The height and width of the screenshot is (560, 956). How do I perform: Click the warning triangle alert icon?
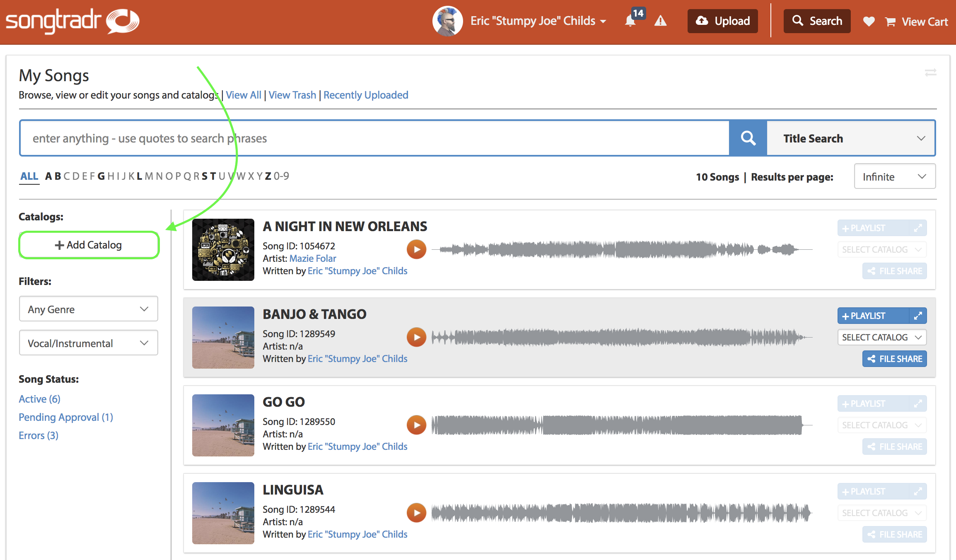click(660, 21)
